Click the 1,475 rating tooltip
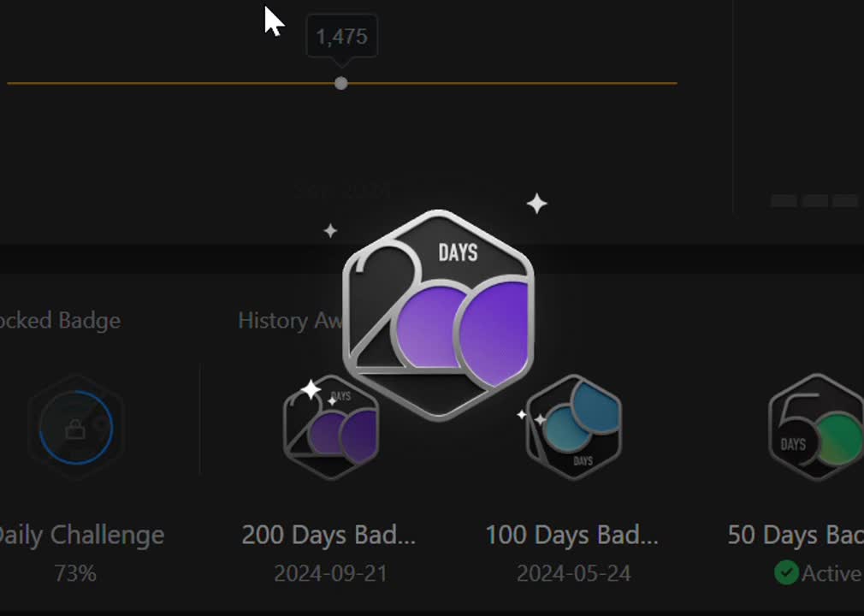 [341, 37]
